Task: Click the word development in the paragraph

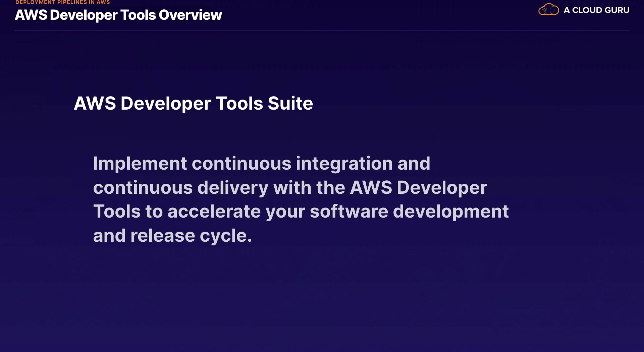Action: coord(451,212)
